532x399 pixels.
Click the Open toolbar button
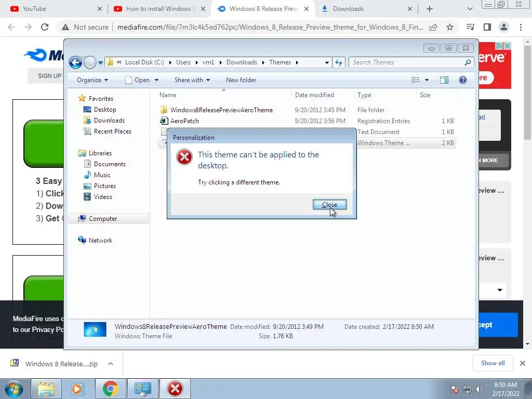pos(137,80)
